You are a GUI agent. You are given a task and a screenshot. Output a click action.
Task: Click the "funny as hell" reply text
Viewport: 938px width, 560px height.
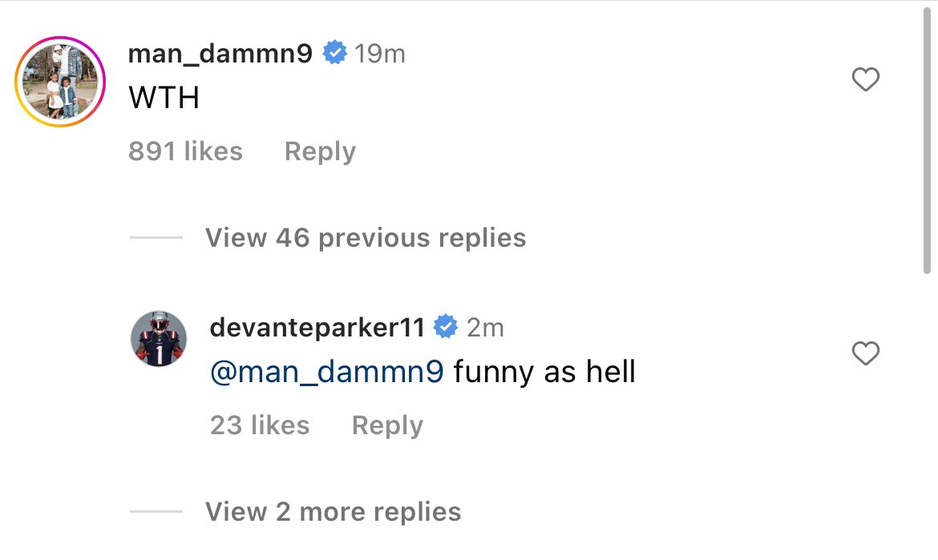coord(544,373)
